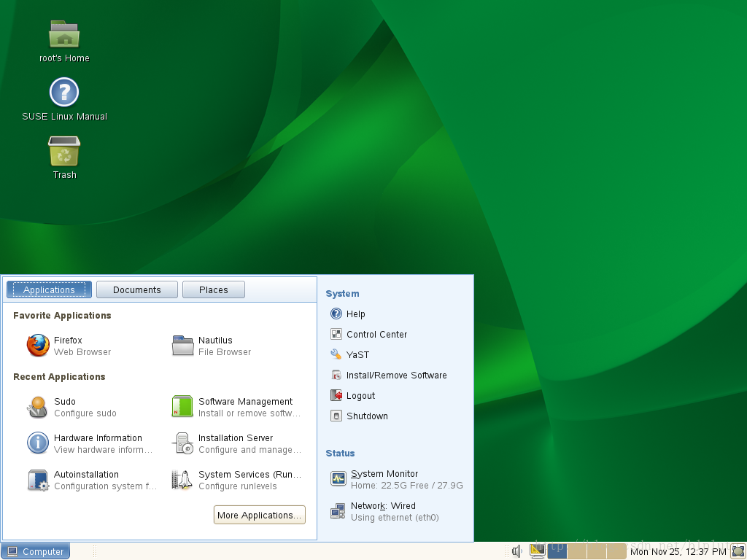The width and height of the screenshot is (747, 560).
Task: Launch YaST from the System section
Action: click(349, 355)
